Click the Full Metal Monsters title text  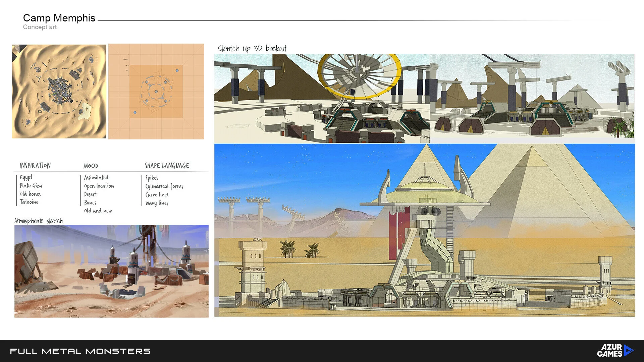(x=80, y=351)
